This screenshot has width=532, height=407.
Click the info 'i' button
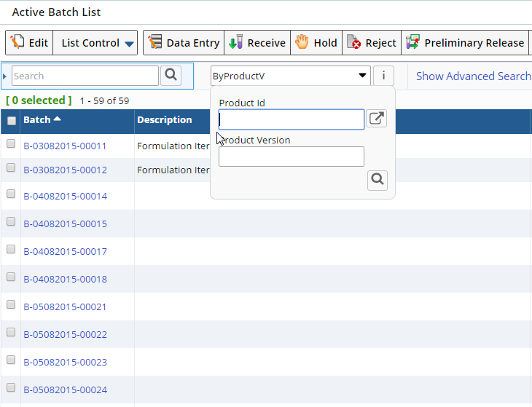coord(383,76)
